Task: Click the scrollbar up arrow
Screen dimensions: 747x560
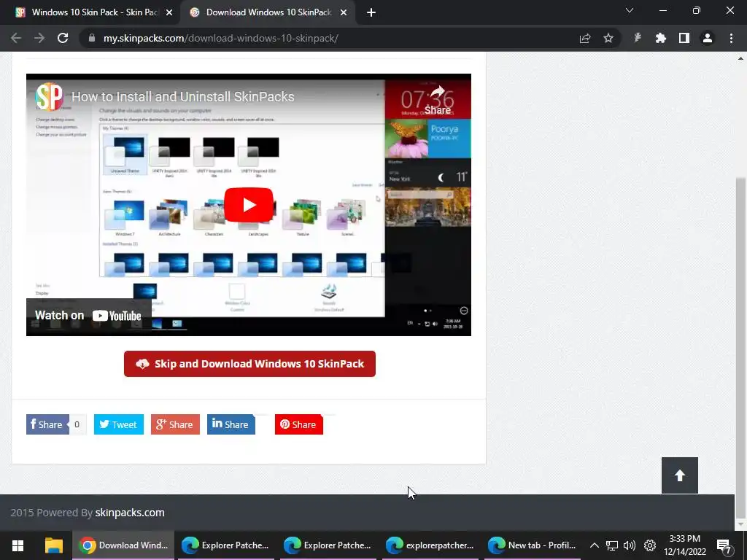Action: [x=740, y=58]
